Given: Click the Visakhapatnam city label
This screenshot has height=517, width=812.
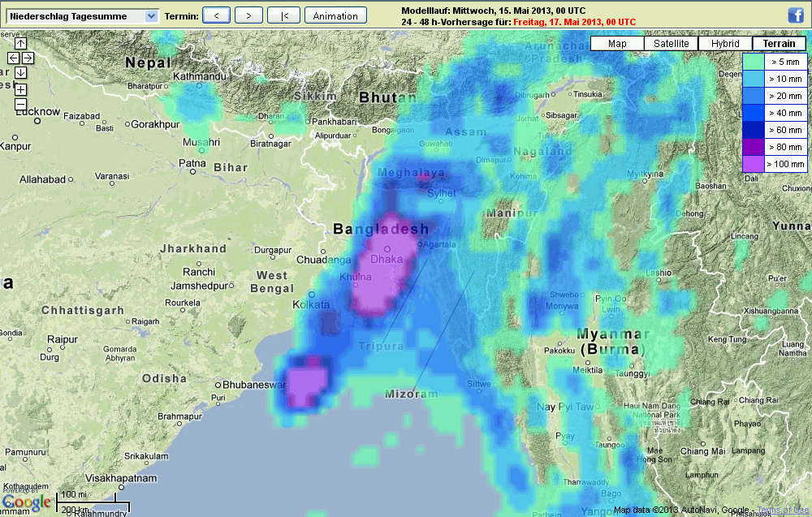Looking at the screenshot, I should [x=121, y=478].
